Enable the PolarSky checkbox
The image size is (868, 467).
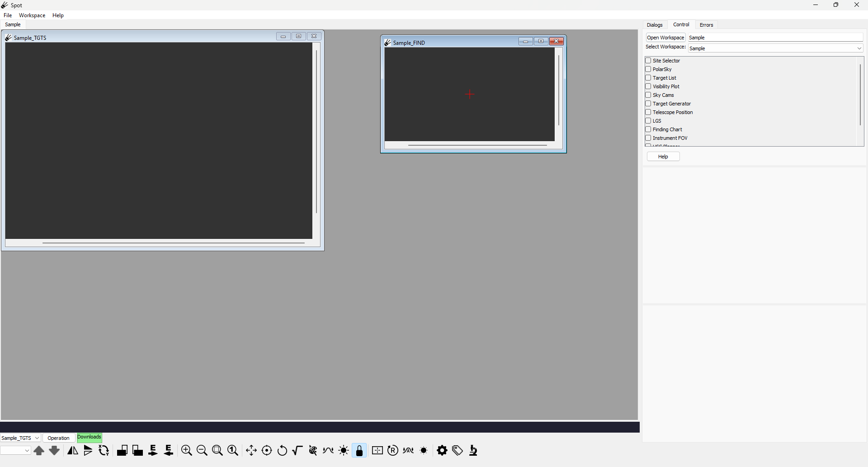coord(648,69)
